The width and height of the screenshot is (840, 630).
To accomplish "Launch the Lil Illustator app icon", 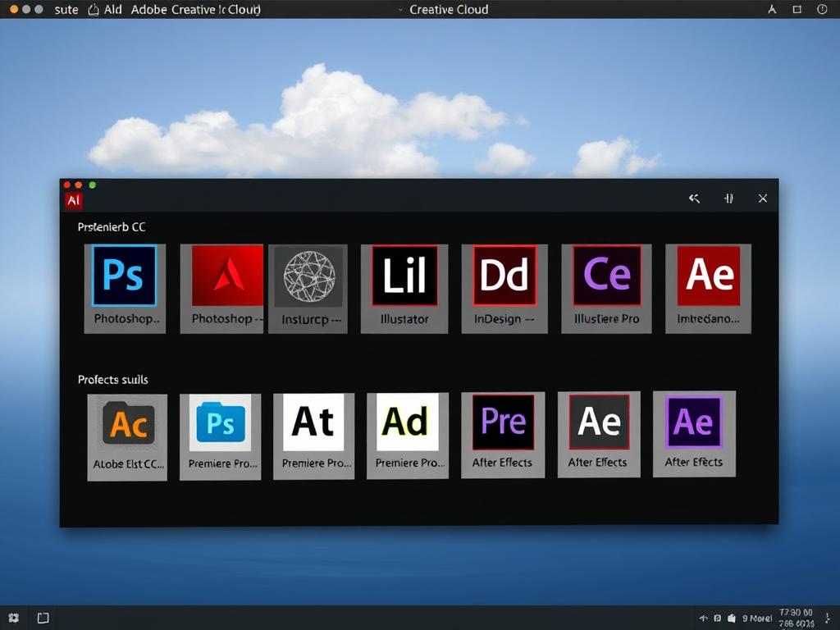I will (405, 276).
